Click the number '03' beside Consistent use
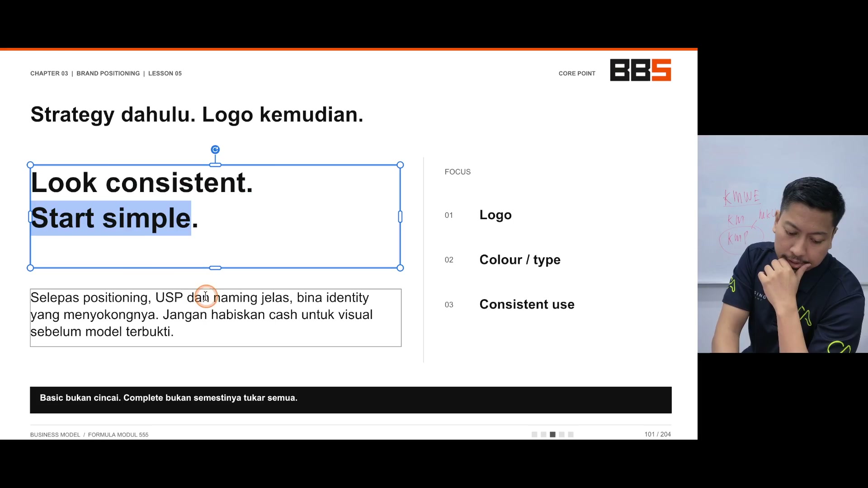Image resolution: width=868 pixels, height=488 pixels. 449,305
